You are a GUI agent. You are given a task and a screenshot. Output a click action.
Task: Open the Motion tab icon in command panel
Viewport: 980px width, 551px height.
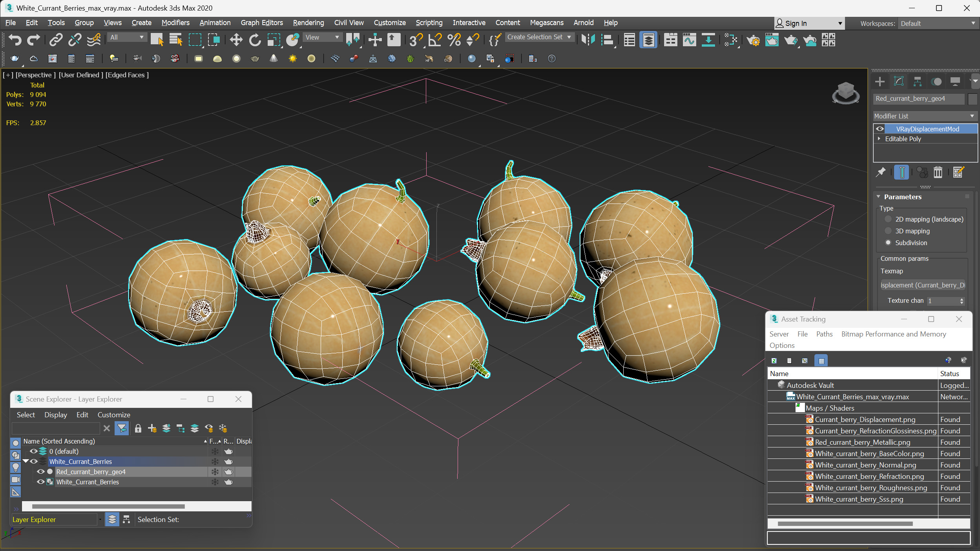point(936,81)
